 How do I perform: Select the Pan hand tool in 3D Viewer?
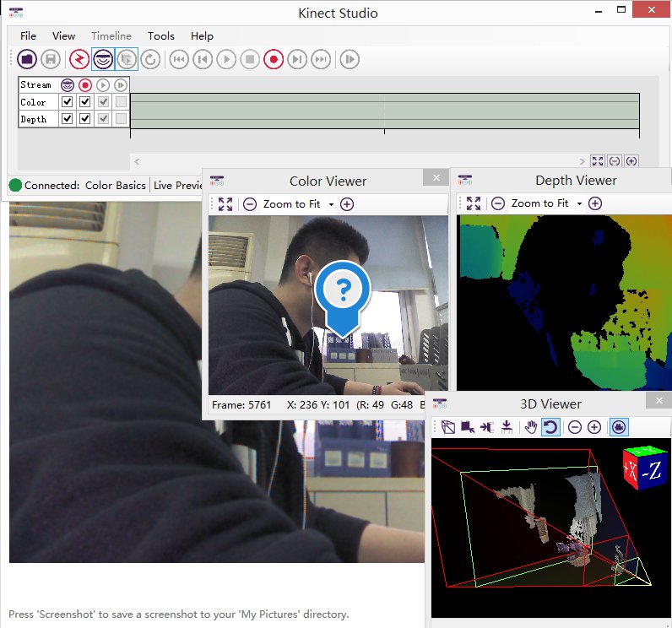click(x=531, y=427)
